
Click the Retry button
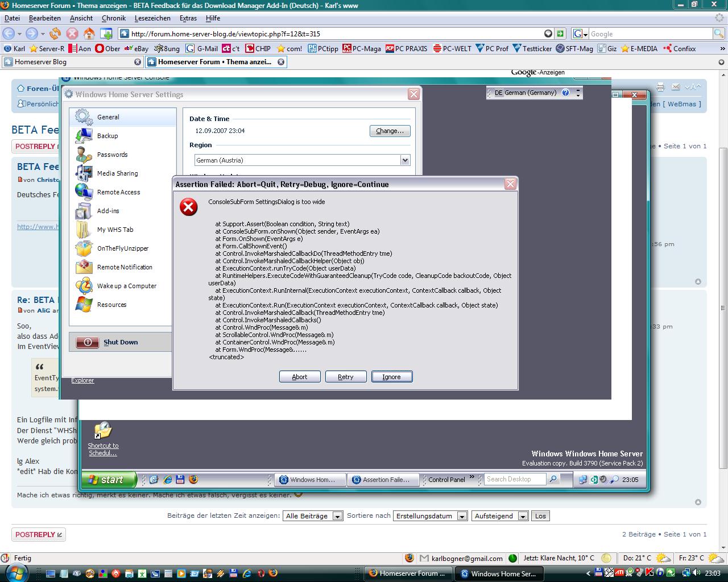pyautogui.click(x=346, y=377)
